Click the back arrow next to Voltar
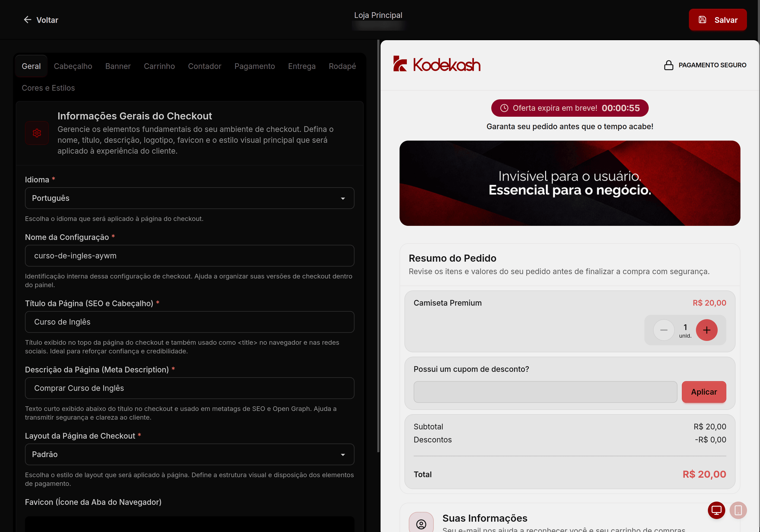760x532 pixels. 27,20
